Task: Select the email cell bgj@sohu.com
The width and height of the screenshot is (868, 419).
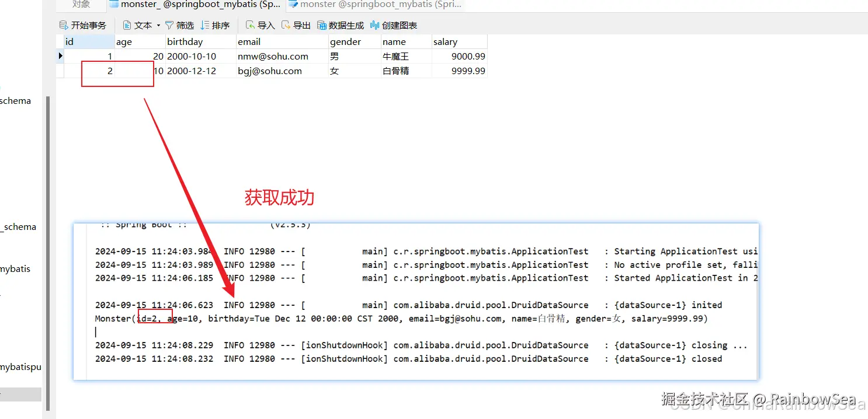Action: 282,71
